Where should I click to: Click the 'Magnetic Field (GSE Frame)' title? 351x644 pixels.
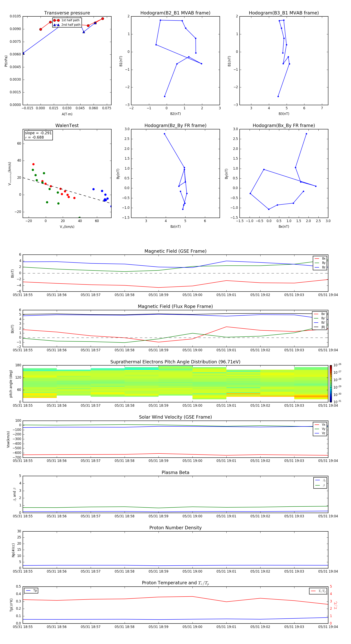(175, 251)
